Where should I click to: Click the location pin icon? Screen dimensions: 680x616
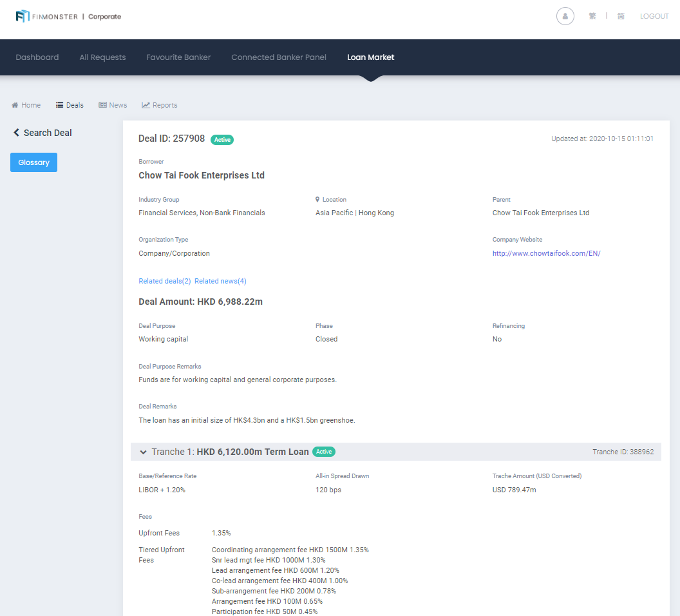(x=317, y=200)
